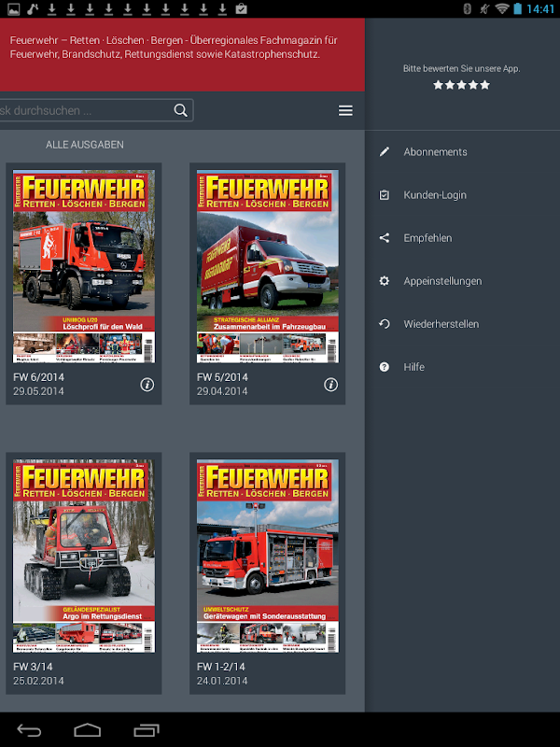Tap the date 24.01.2014
Viewport: 560px width, 747px height.
coord(222,681)
